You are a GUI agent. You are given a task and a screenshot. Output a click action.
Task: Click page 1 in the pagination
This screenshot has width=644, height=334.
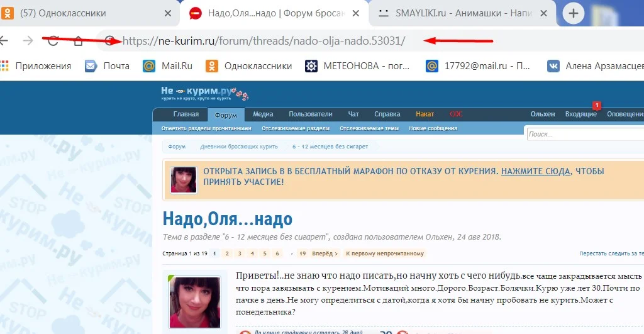[214, 253]
